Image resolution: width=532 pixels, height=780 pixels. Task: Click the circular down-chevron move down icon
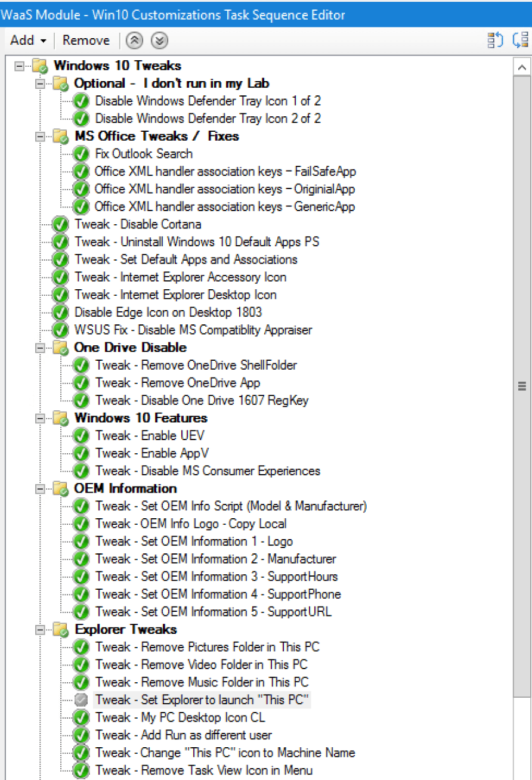[x=158, y=41]
